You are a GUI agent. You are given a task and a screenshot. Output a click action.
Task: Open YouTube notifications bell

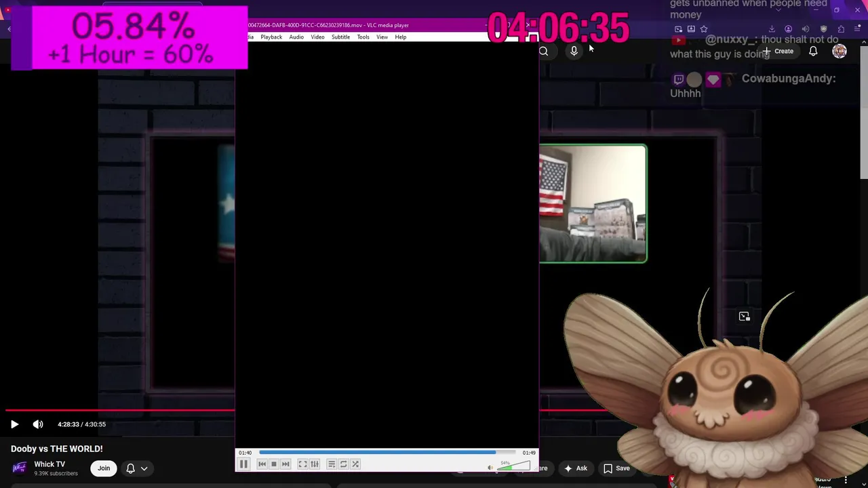click(813, 52)
